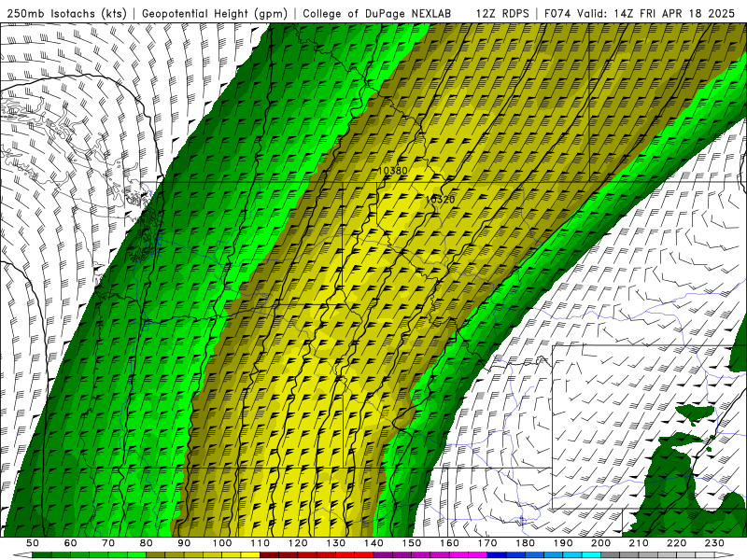Image resolution: width=747 pixels, height=560 pixels.
Task: Click the '12Z RDPS' model run label
Action: 502,13
